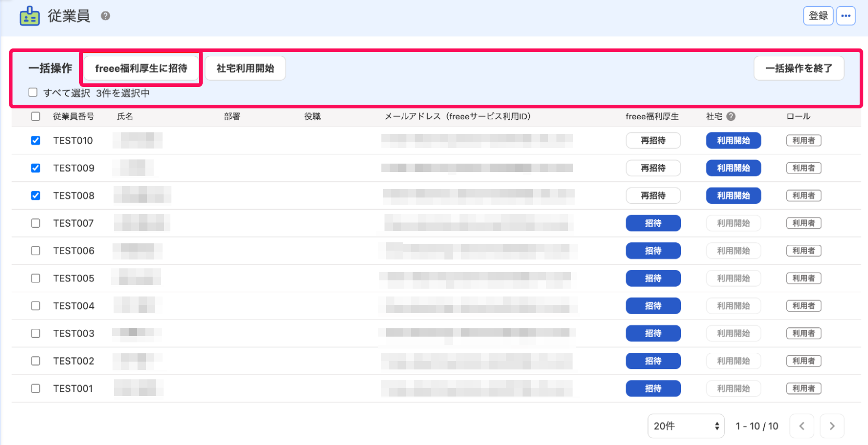Screen dimensions: 868x445
Task: Go to the next page arrow
Action: coord(832,426)
